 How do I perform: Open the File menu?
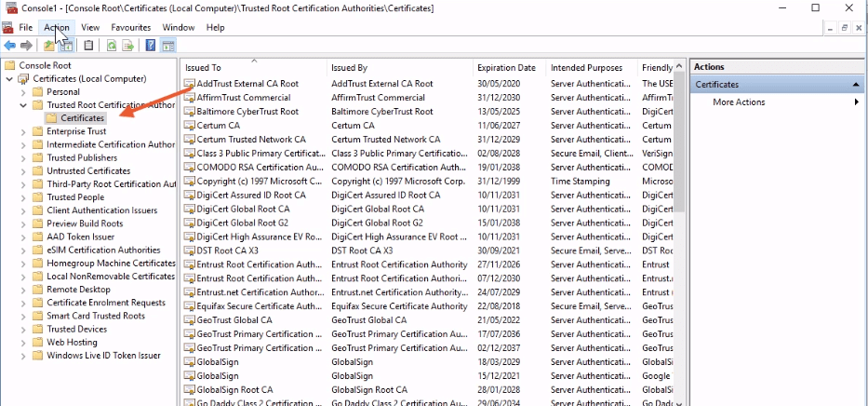(25, 27)
